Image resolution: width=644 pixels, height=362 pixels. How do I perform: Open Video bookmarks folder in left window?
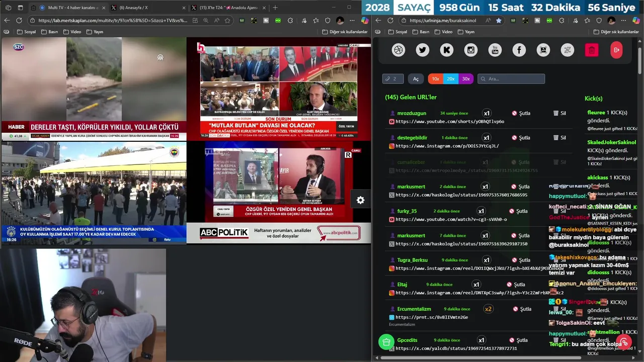(x=72, y=32)
